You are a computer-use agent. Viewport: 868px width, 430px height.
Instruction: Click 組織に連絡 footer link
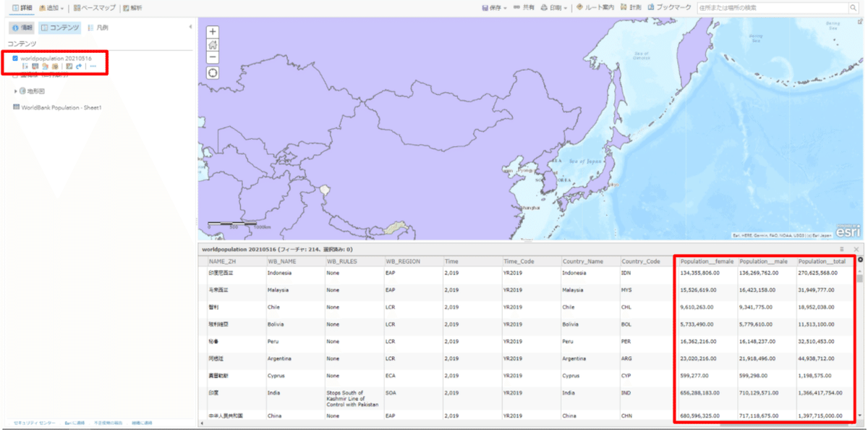pos(142,422)
